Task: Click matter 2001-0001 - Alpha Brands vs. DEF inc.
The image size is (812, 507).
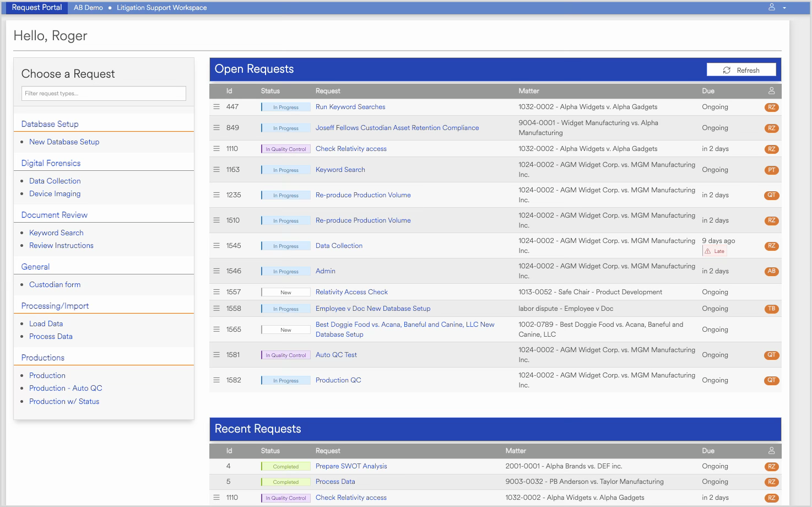Action: 564,466
